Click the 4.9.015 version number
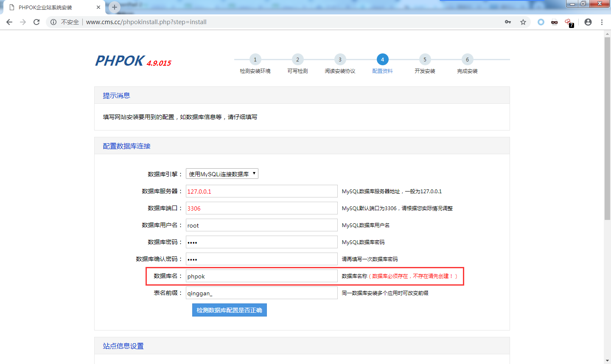 tap(159, 63)
